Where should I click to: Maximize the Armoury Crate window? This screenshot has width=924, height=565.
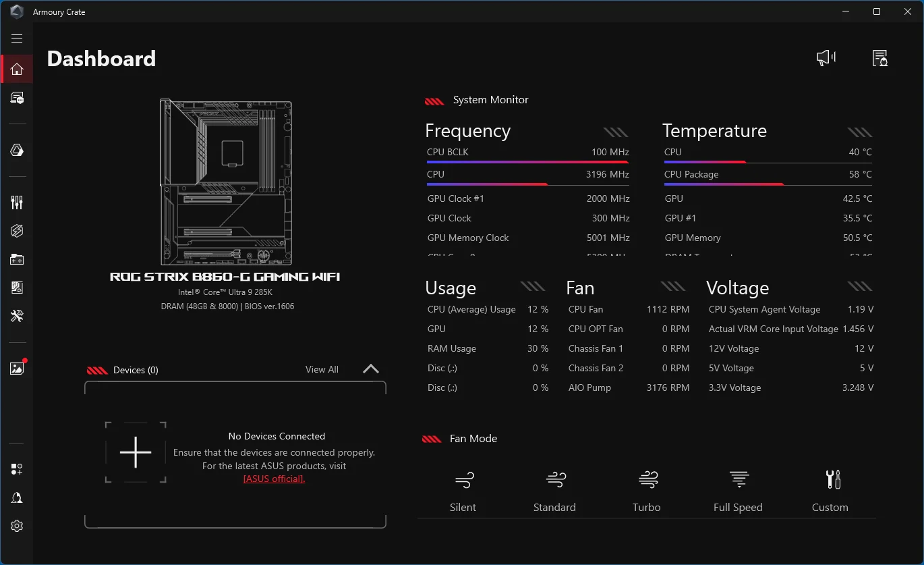(876, 11)
